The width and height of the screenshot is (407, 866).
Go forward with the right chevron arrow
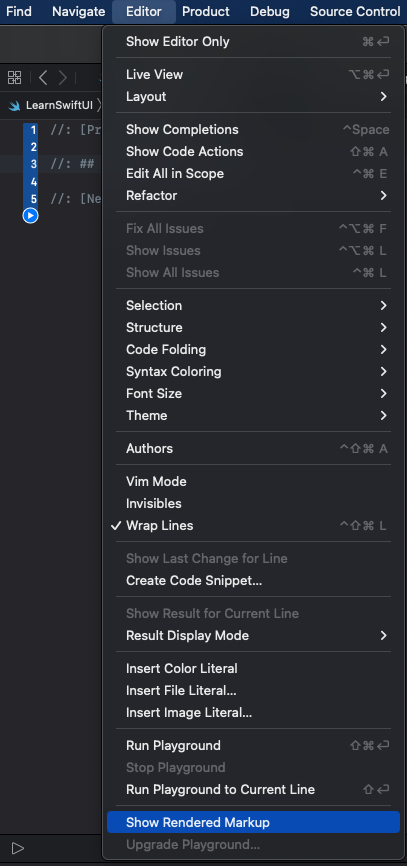tap(63, 77)
